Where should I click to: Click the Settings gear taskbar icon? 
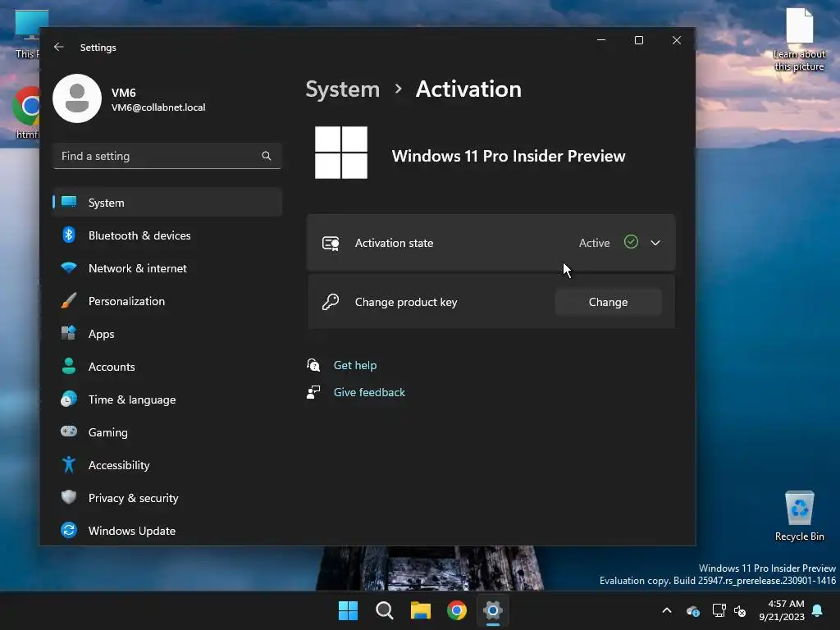coord(493,610)
